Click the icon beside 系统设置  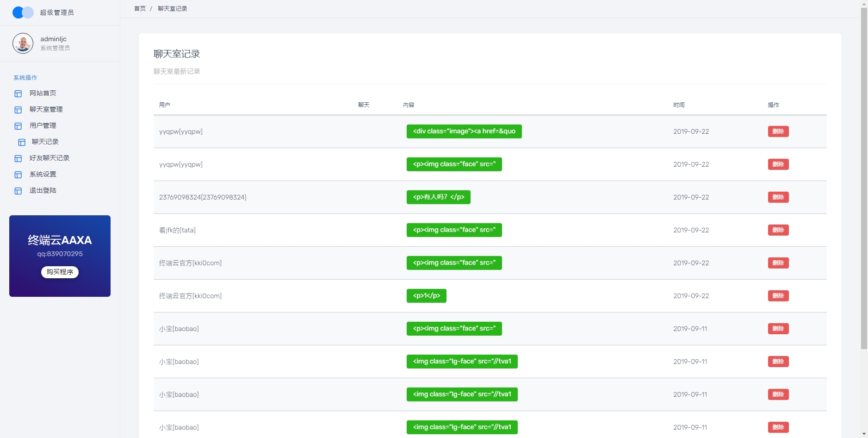point(18,175)
